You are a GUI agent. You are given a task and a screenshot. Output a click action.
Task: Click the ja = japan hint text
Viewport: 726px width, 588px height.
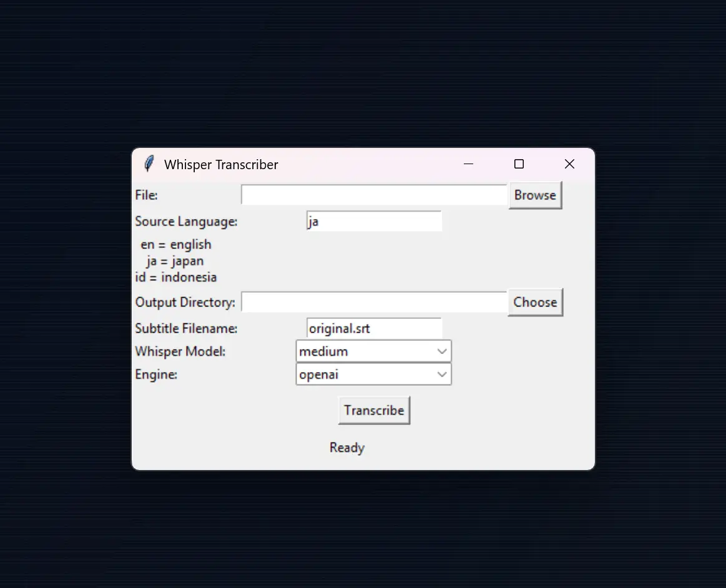pyautogui.click(x=175, y=261)
